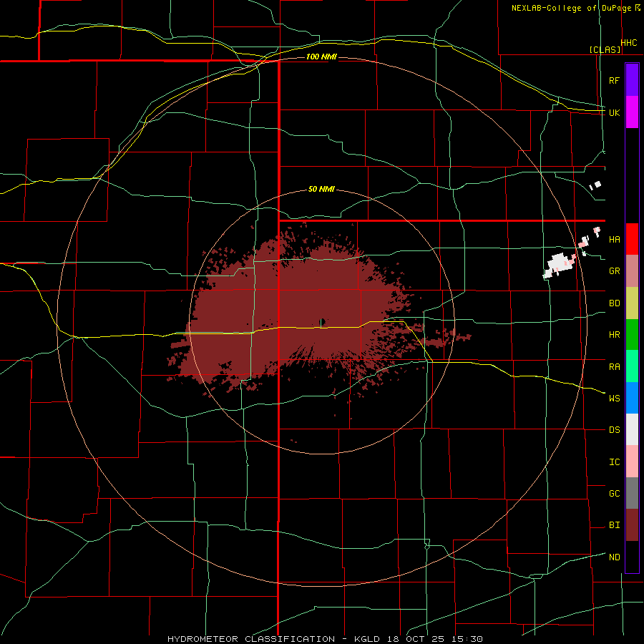Click the [CLAS] units label
This screenshot has height=644, width=644.
click(x=605, y=49)
